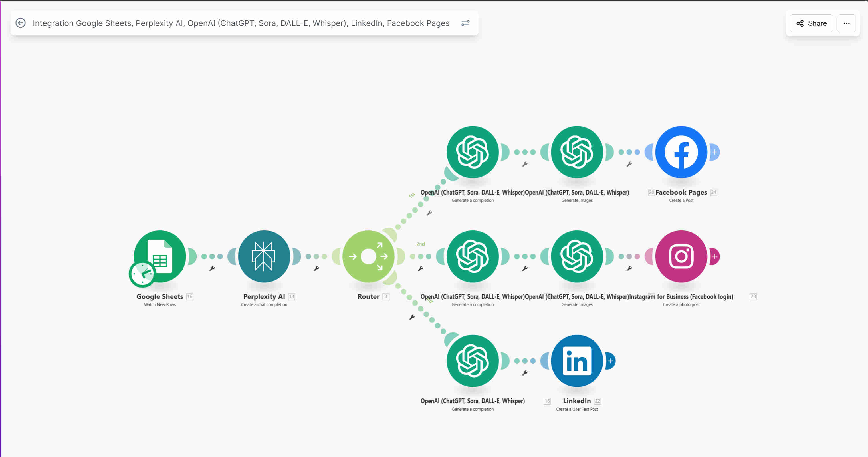Click the 'Create a User Text Post' subtitle
The image size is (868, 457).
coord(577,409)
